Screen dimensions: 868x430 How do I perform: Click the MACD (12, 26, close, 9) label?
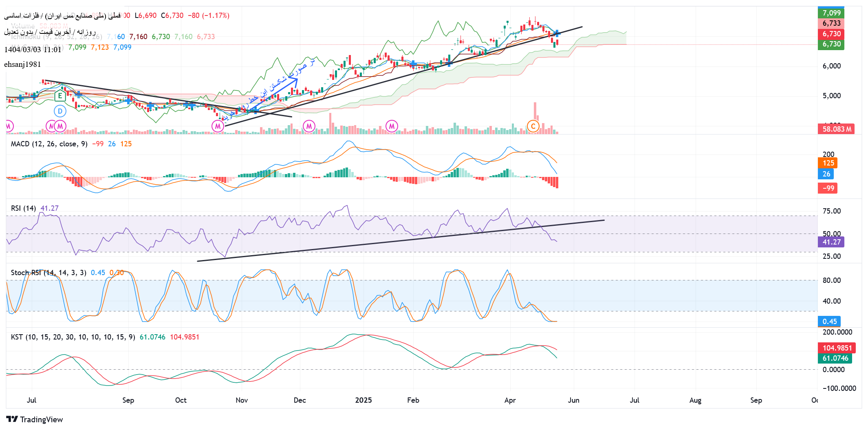[49, 144]
